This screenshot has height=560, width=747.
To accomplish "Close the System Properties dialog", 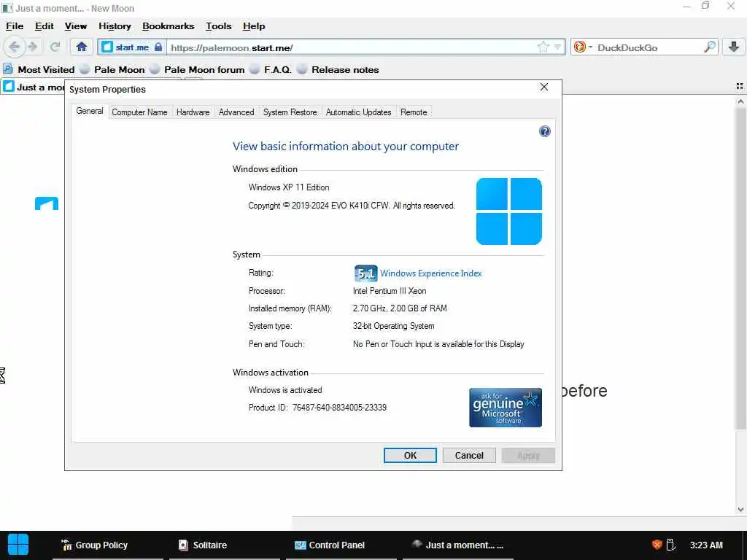I will 544,87.
